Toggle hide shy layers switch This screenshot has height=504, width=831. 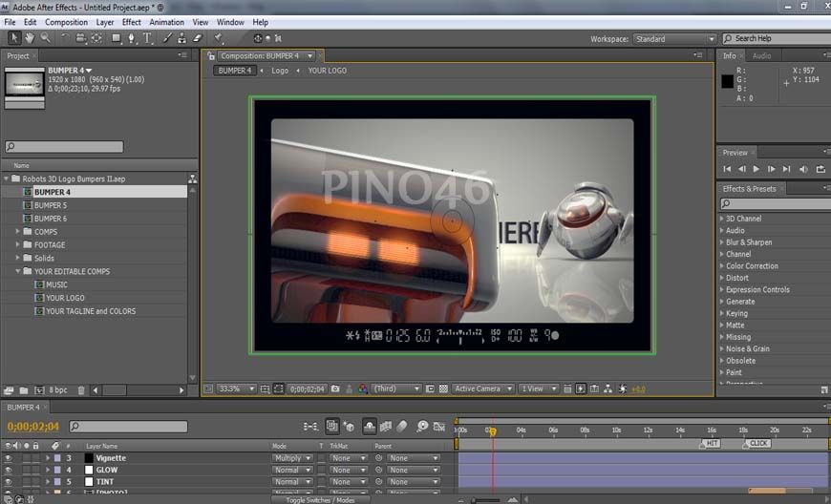(370, 426)
